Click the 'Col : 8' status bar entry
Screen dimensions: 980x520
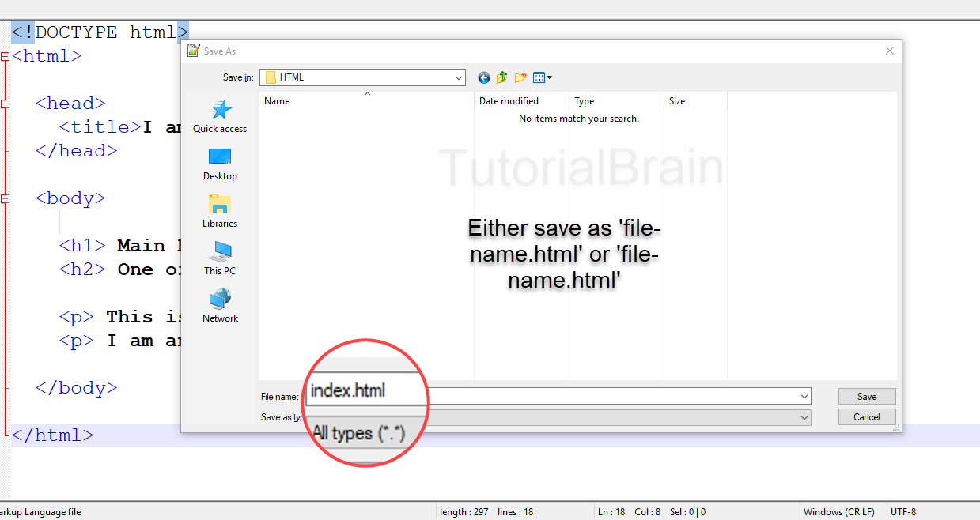648,512
